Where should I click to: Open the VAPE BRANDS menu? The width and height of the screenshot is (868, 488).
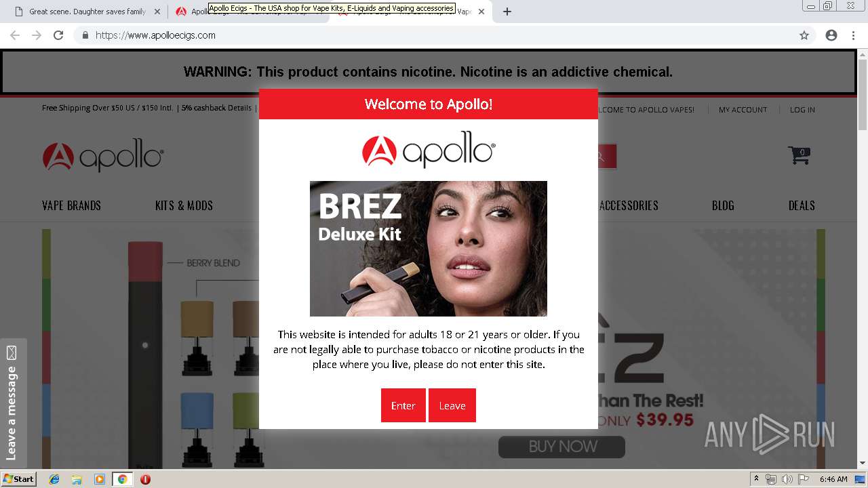tap(71, 205)
